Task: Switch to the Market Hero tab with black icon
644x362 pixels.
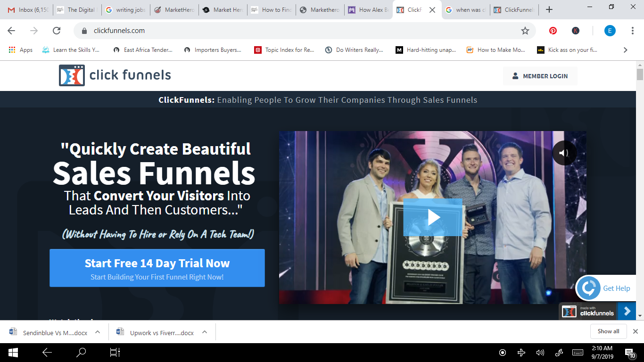Action: (223, 10)
